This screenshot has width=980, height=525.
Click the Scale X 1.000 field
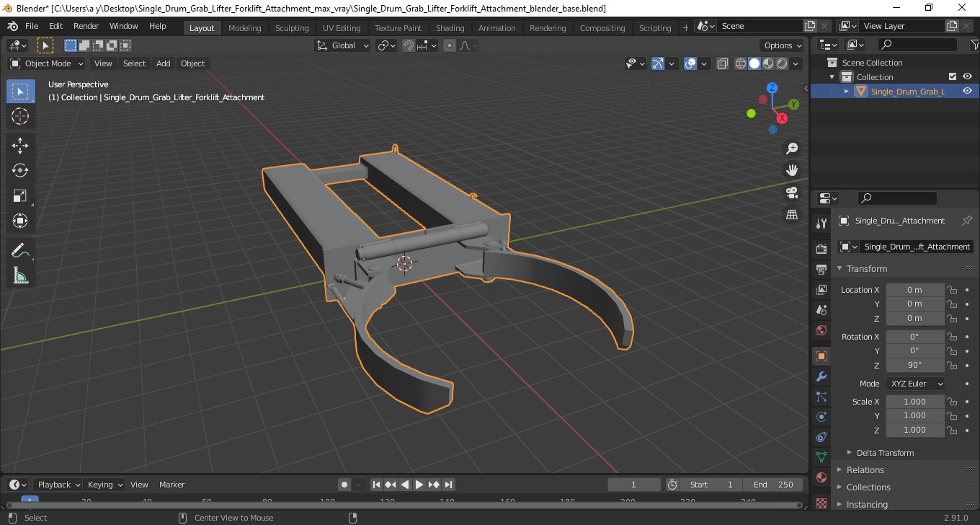(x=914, y=402)
